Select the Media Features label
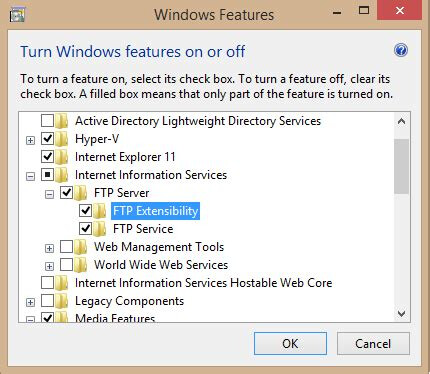The height and width of the screenshot is (374, 430). pyautogui.click(x=115, y=318)
